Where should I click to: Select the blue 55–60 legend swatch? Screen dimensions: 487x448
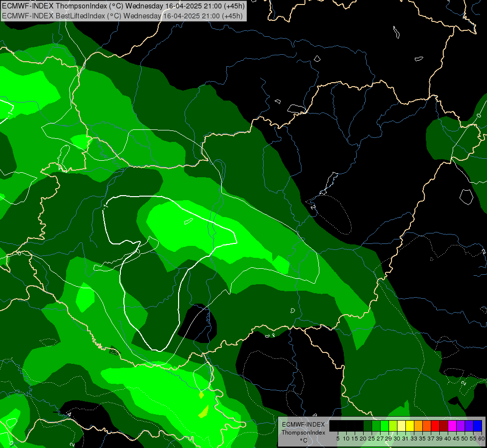tap(478, 426)
